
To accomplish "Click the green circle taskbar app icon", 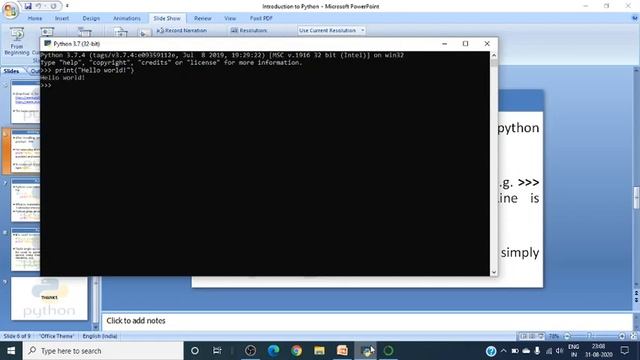I will pos(388,351).
